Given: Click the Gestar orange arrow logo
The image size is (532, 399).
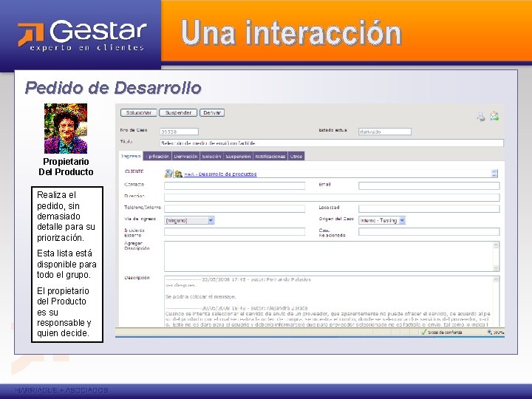Looking at the screenshot, I should (30, 33).
